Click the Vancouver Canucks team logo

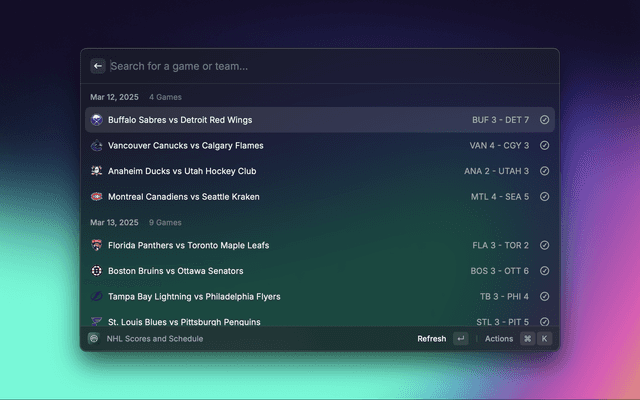(x=97, y=146)
